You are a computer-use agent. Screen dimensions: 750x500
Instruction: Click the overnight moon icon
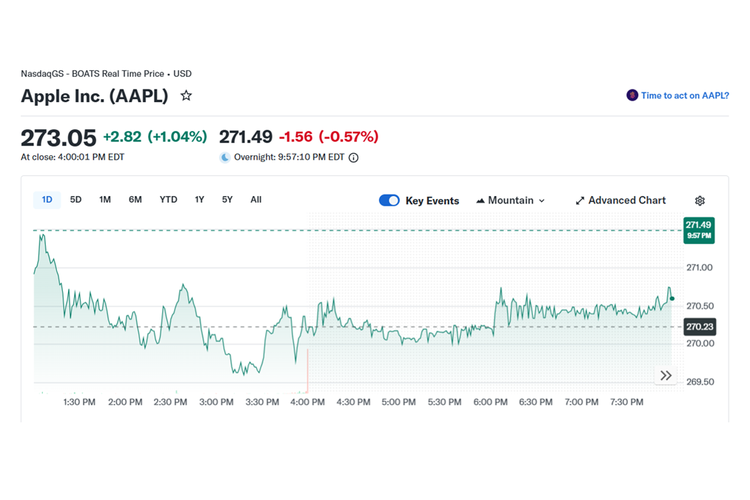(225, 157)
